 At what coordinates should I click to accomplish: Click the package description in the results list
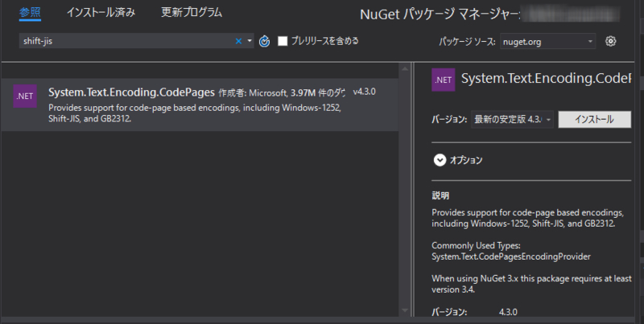(195, 113)
